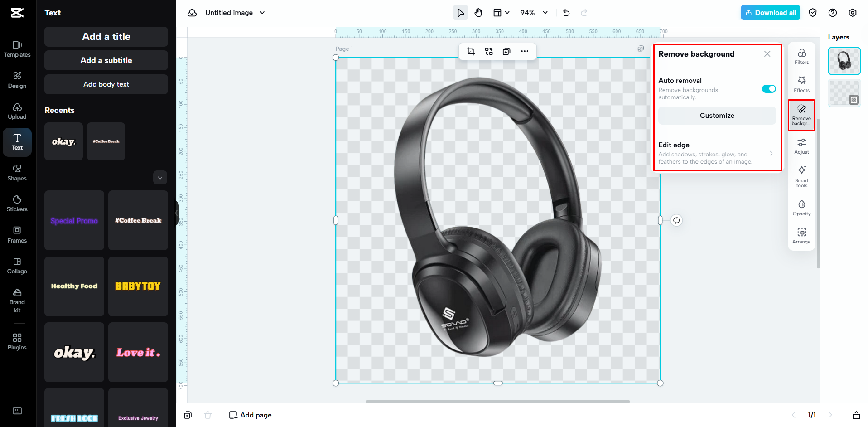Viewport: 868px width, 427px height.
Task: Open the Adjust panel
Action: coord(801,146)
